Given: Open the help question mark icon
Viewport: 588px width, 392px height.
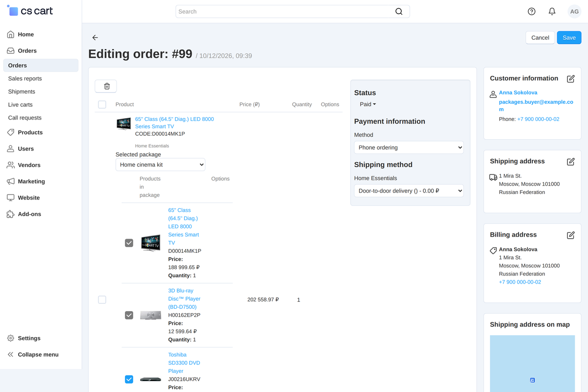Looking at the screenshot, I should click(532, 11).
